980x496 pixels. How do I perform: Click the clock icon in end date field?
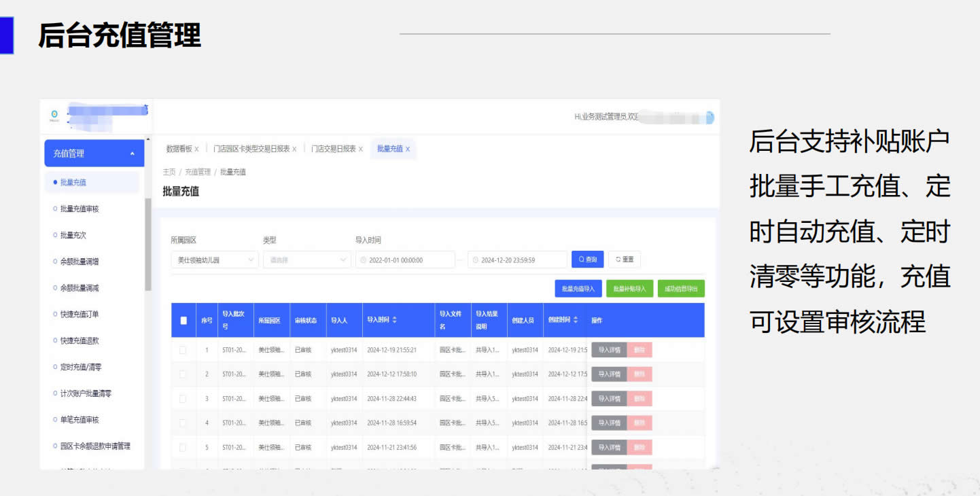tap(475, 260)
